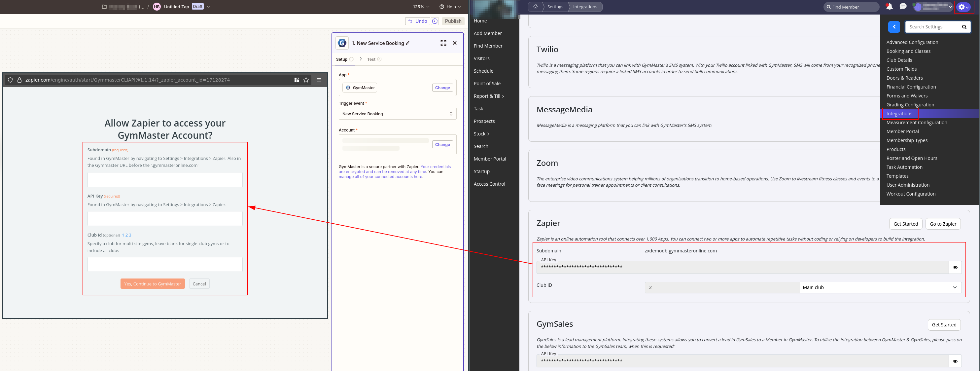
Task: Click the blue back arrow in settings panel
Action: coord(894,27)
